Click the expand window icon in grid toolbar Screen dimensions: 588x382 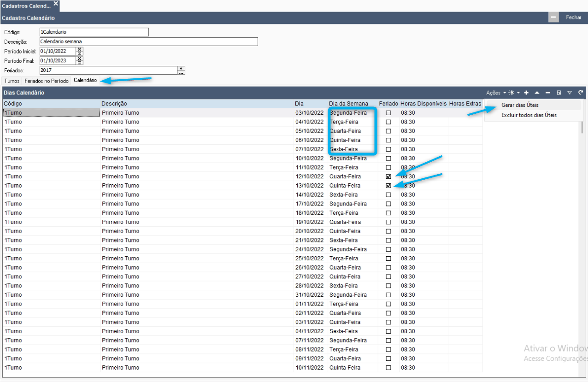coord(559,93)
